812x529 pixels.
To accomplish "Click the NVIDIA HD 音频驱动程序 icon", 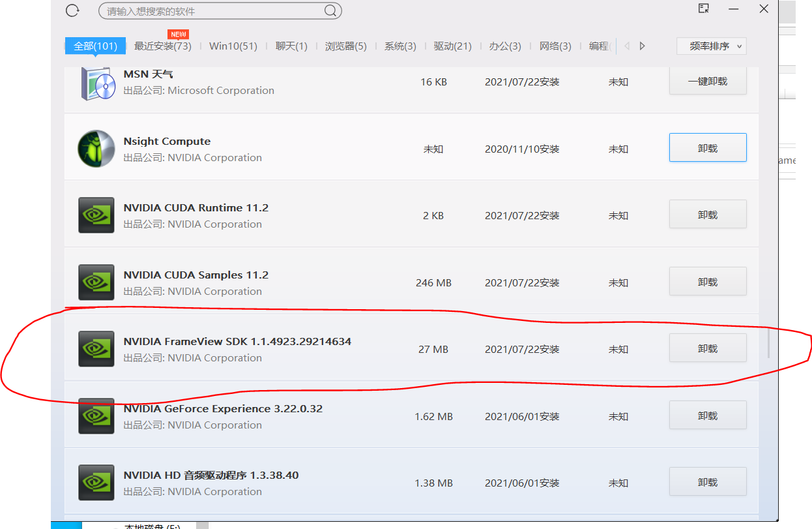I will pos(96,483).
